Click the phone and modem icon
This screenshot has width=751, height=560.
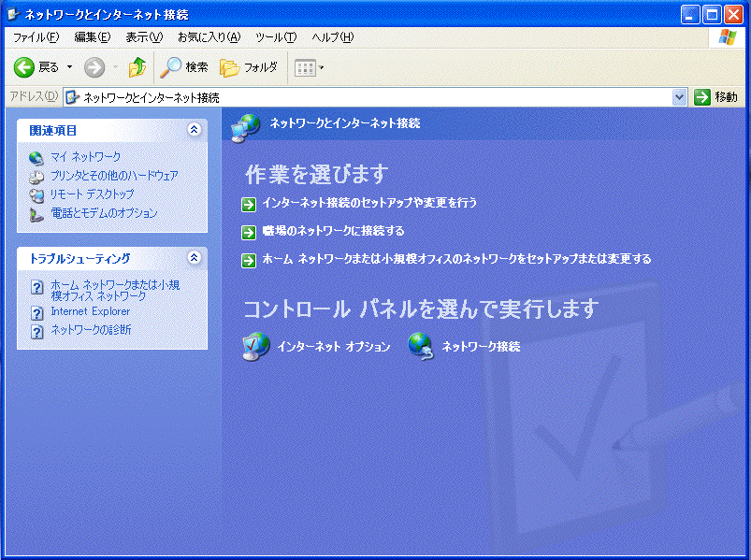(36, 214)
